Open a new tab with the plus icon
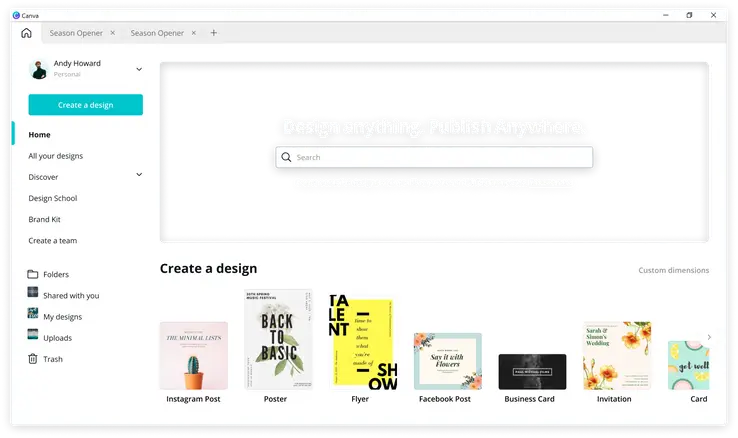The image size is (738, 438). pos(214,33)
